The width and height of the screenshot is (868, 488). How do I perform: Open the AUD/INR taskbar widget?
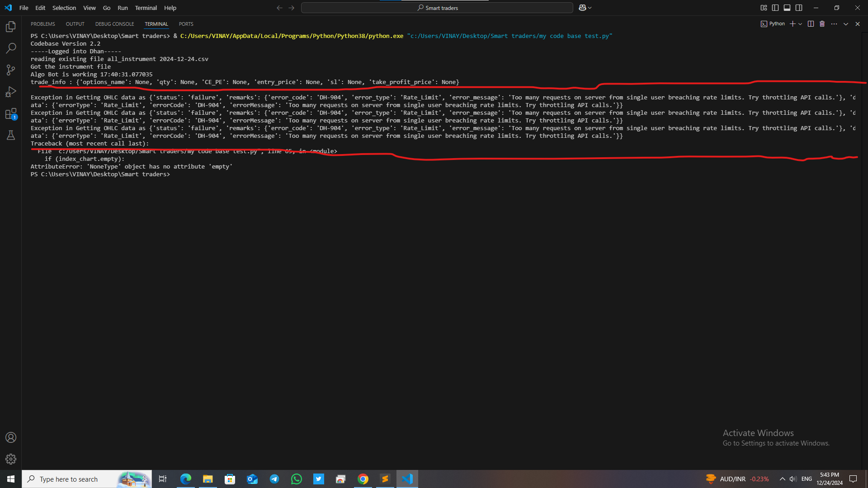pyautogui.click(x=737, y=479)
